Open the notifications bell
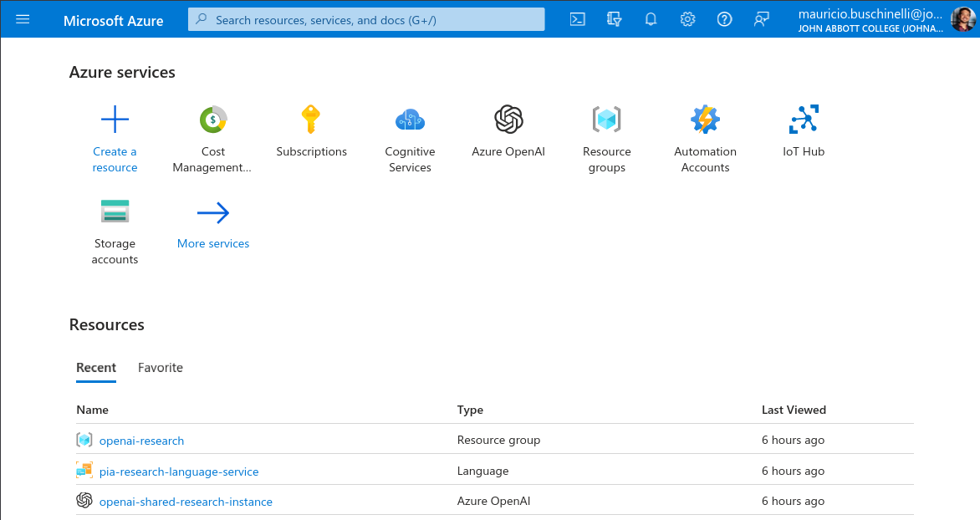Image resolution: width=980 pixels, height=520 pixels. [x=651, y=19]
